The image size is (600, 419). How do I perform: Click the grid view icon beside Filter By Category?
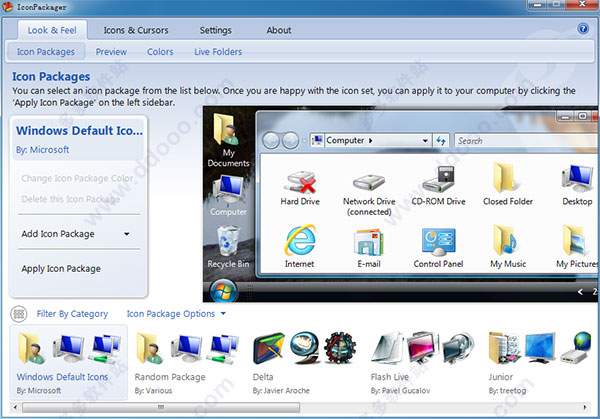pos(19,314)
